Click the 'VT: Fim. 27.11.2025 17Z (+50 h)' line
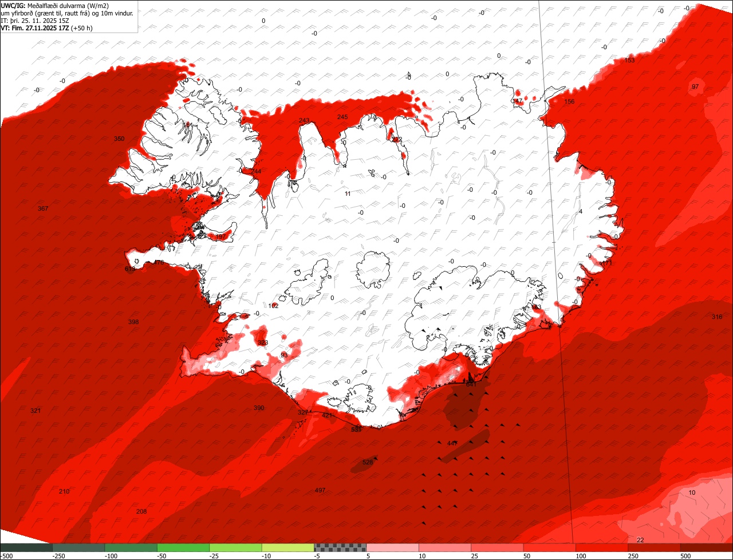The image size is (733, 560). tap(46, 28)
